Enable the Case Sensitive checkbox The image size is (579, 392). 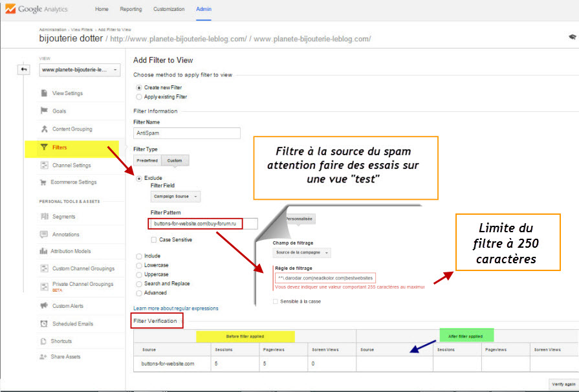[x=153, y=240]
